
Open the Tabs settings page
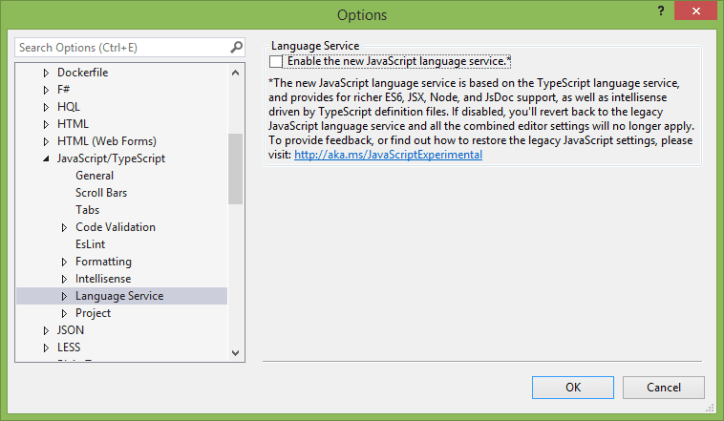tap(87, 210)
